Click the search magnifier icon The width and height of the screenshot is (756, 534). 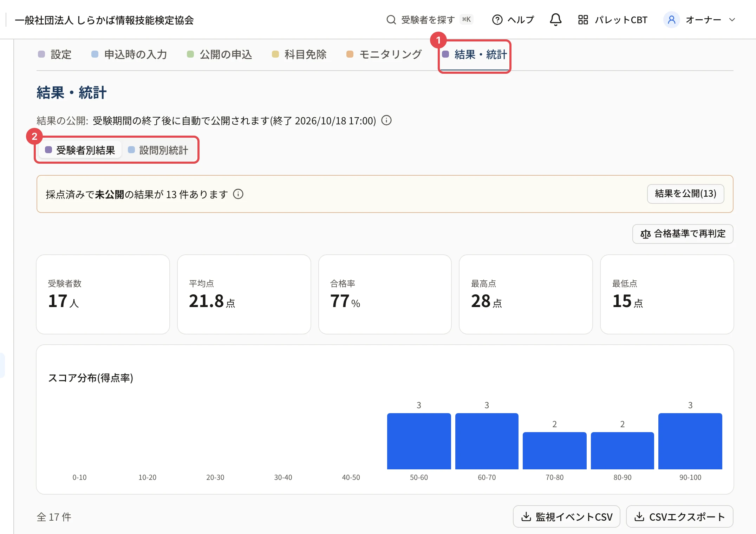pyautogui.click(x=391, y=20)
